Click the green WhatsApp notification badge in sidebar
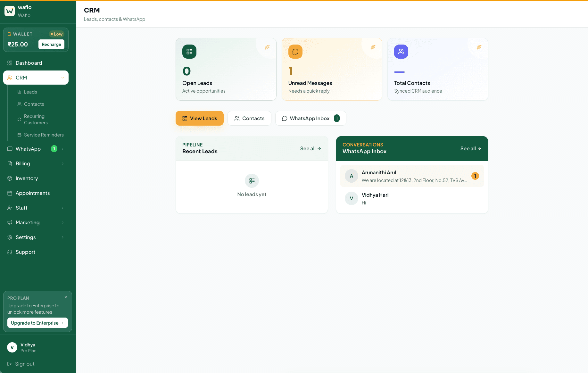Screen dimensions: 588x373 [x=54, y=149]
